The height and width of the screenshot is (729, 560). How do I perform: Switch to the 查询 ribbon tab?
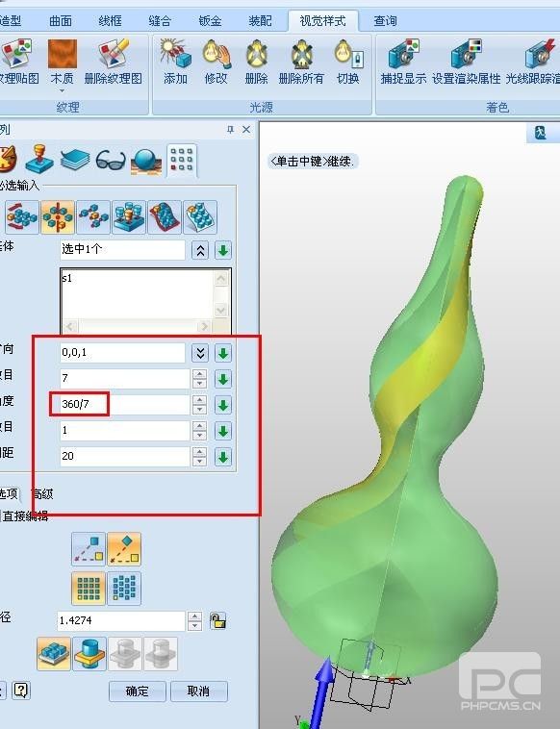pyautogui.click(x=385, y=21)
